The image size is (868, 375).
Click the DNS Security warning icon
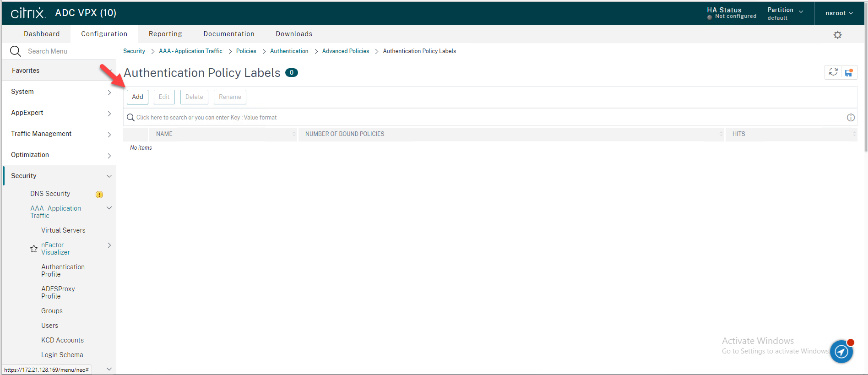coord(99,195)
